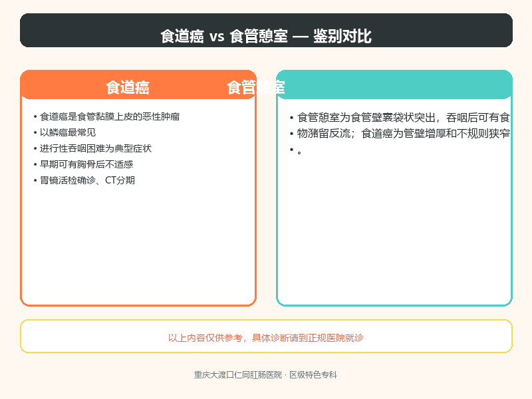532x399 pixels.
Task: Click the overlapping 食管憩室 header text
Action: [x=256, y=88]
